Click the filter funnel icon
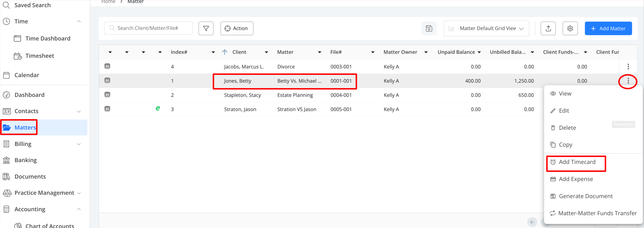 (x=206, y=28)
